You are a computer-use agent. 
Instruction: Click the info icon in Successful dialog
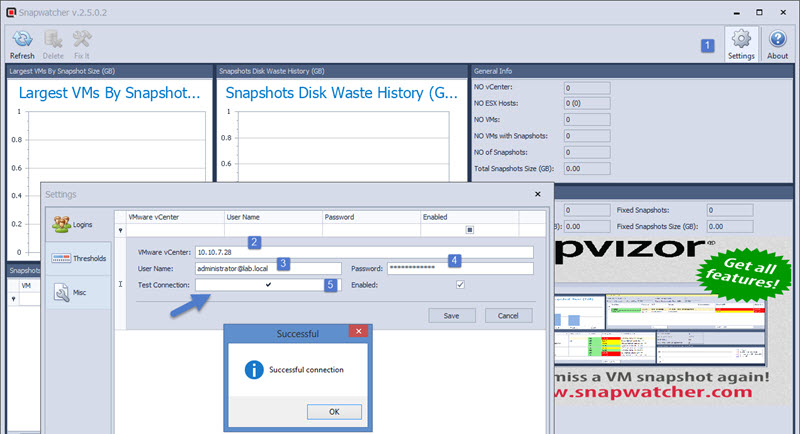click(254, 370)
